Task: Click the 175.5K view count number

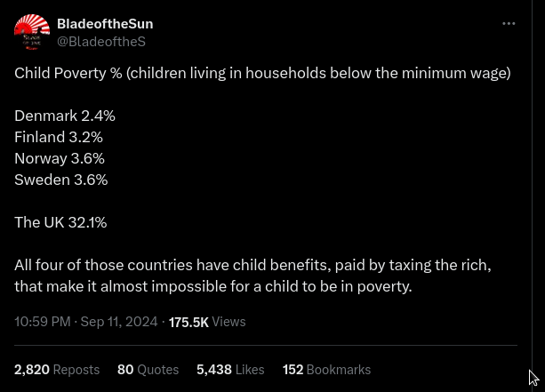Action: click(x=188, y=322)
